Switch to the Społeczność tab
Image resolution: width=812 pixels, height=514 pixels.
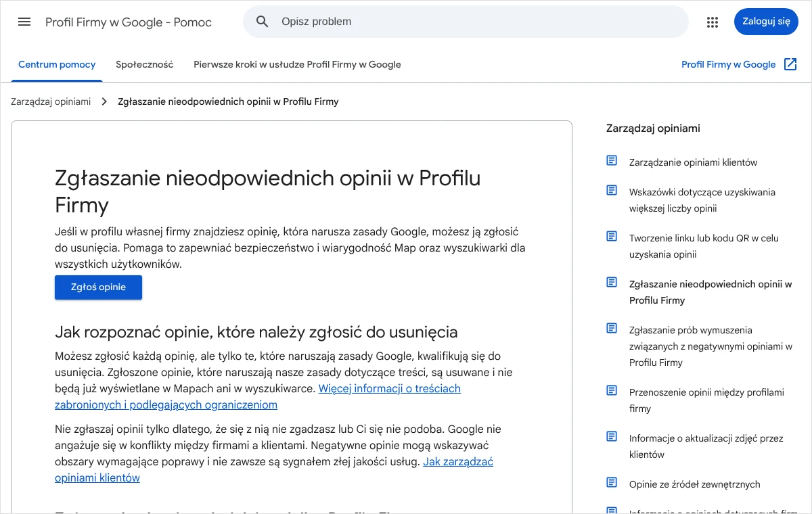pos(144,65)
